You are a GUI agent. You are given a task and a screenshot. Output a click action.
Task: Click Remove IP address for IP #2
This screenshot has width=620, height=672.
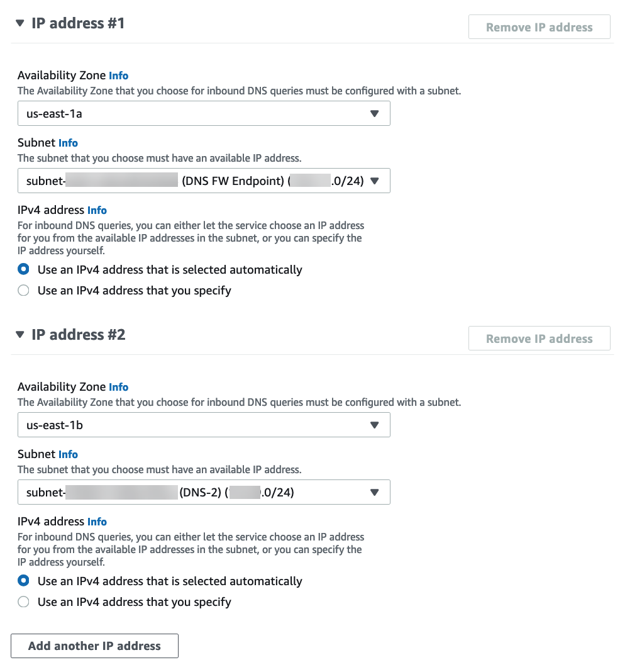coord(539,339)
